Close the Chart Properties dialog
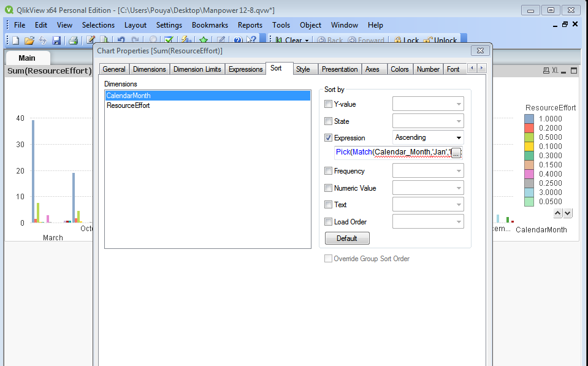The image size is (588, 366). (x=480, y=51)
